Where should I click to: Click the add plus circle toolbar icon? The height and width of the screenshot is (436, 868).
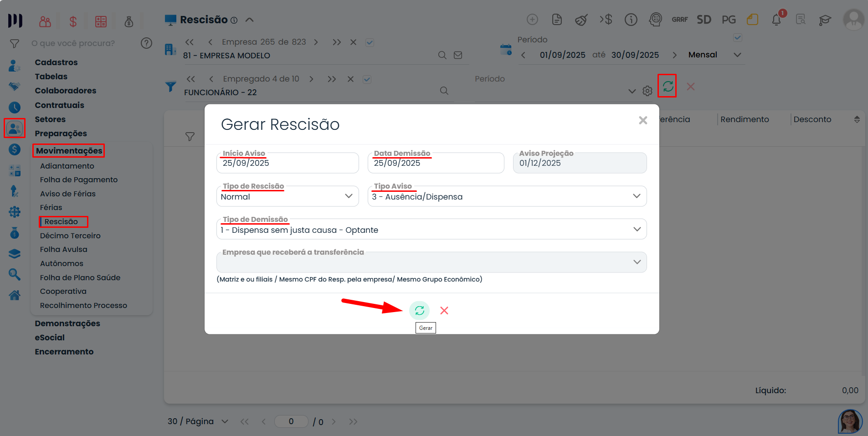tap(532, 20)
